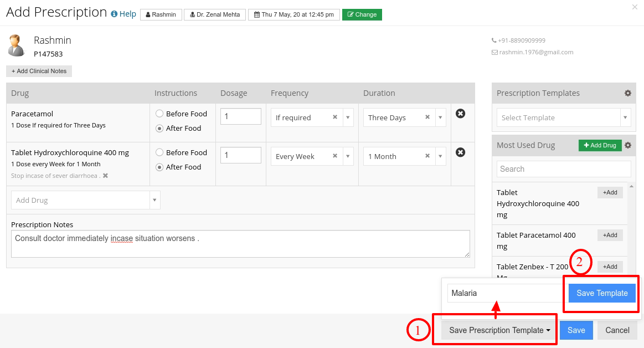The height and width of the screenshot is (348, 644).
Task: Open the Help info icon link
Action: [123, 14]
